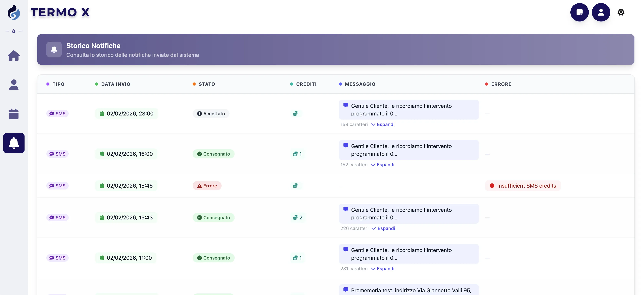
Task: Open the Customers section from sidebar
Action: (x=14, y=85)
